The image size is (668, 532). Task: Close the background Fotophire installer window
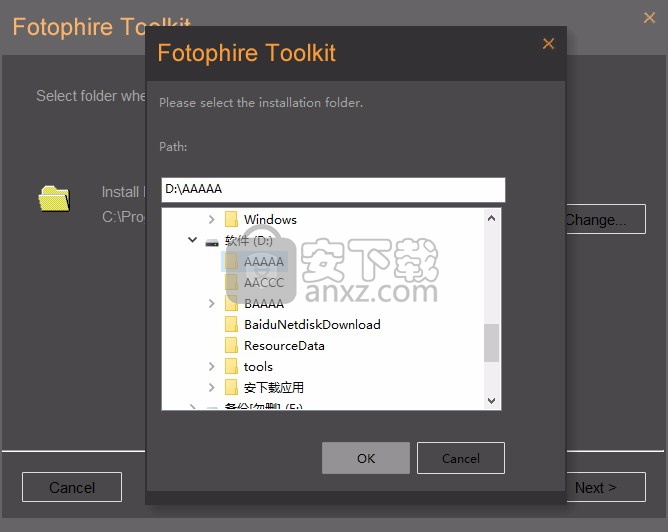pyautogui.click(x=649, y=17)
